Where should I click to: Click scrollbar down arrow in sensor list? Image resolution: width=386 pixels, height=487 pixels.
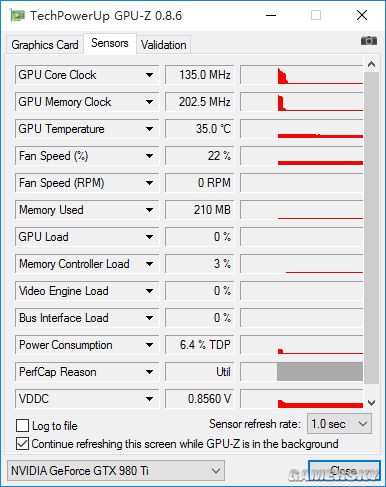[371, 403]
